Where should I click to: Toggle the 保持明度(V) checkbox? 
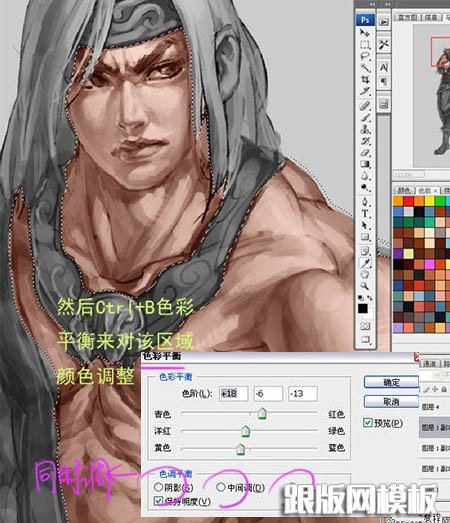point(158,501)
